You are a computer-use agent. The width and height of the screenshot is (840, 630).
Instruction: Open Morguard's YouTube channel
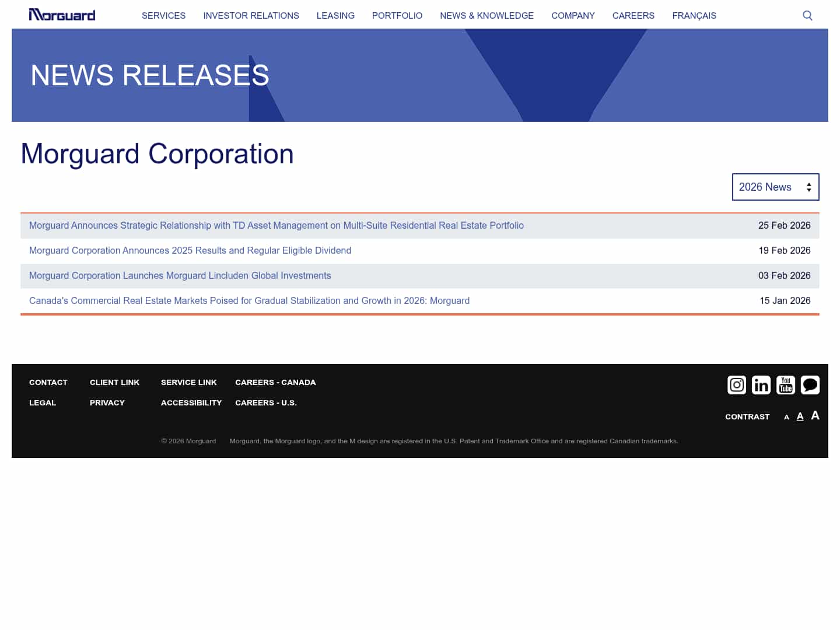pos(786,385)
